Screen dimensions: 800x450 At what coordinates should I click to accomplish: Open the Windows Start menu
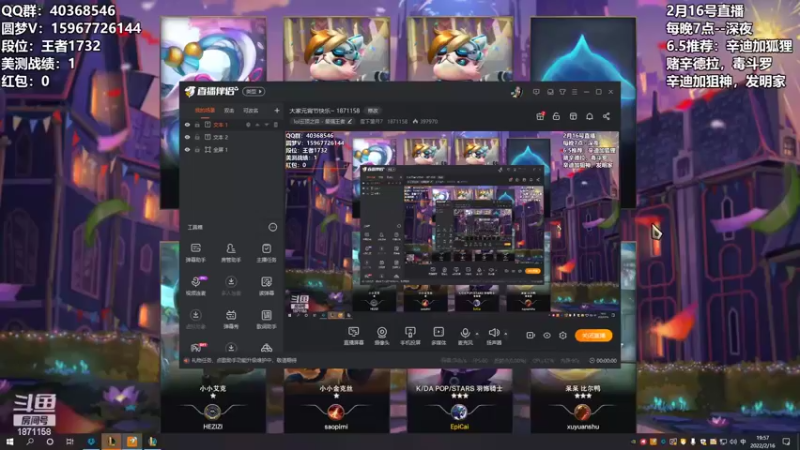(x=9, y=441)
